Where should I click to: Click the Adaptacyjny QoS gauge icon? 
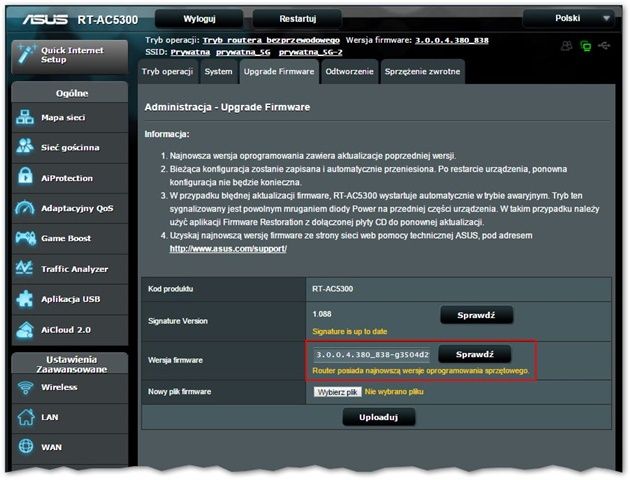point(25,208)
